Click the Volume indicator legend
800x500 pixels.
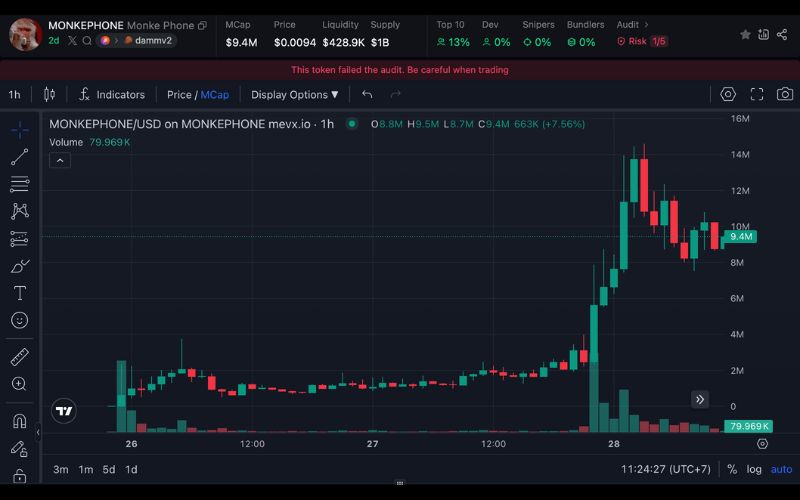click(x=90, y=142)
